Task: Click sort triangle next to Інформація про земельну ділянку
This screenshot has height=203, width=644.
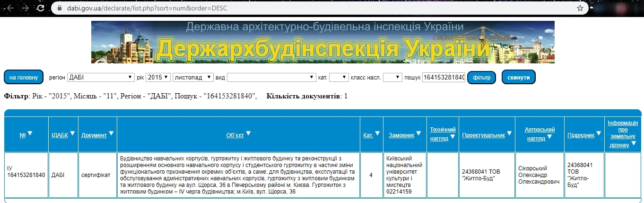Action: point(634,143)
